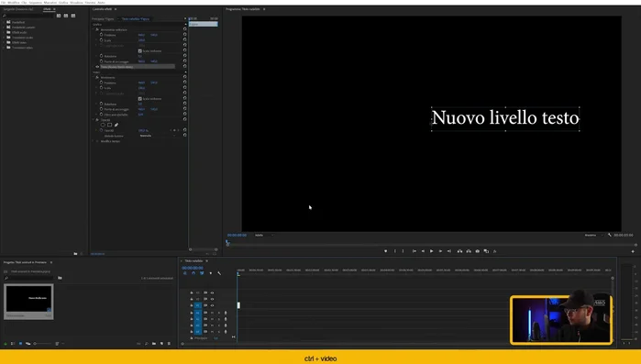Screen dimensions: 641x364
Task: Go to Out point in Program monitor
Action: pyautogui.click(x=448, y=251)
